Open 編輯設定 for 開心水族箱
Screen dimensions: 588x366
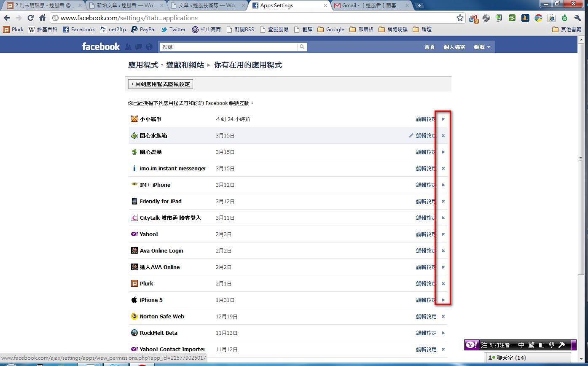(426, 135)
